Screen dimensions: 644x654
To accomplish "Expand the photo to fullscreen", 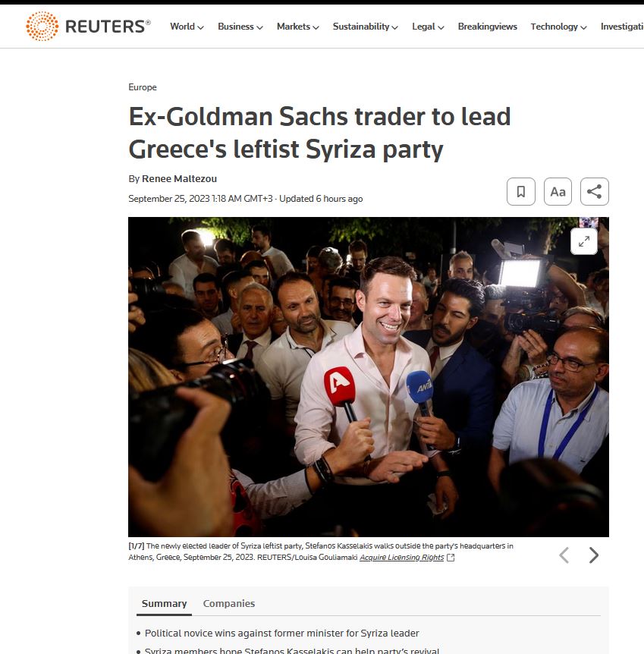I will (584, 241).
